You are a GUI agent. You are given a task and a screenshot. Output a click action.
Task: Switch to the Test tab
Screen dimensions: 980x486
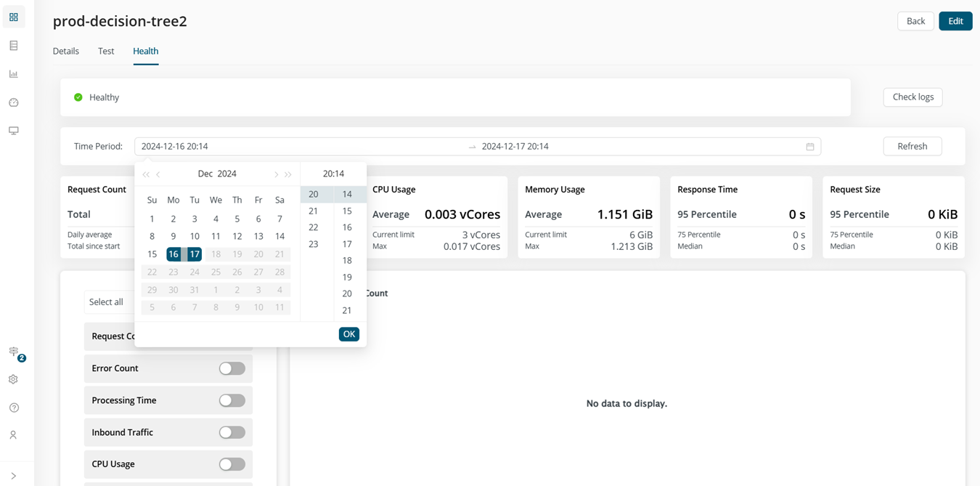click(106, 51)
